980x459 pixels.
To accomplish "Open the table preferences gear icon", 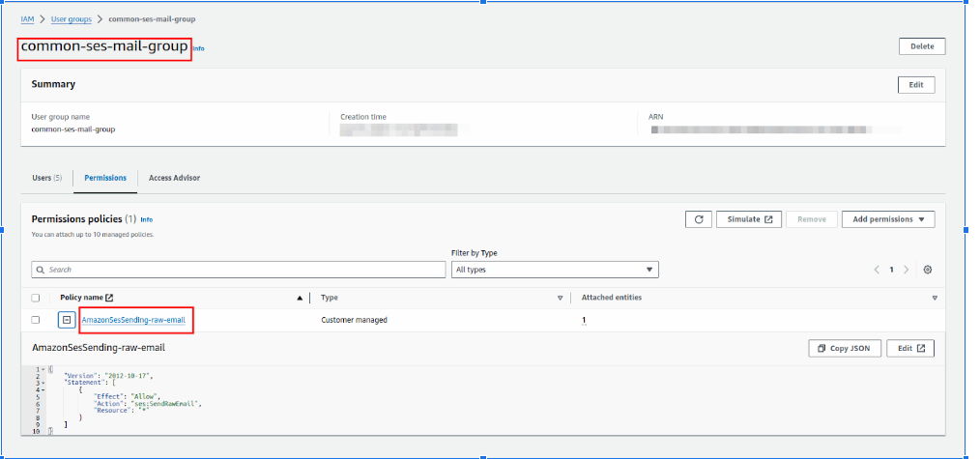I will pos(928,270).
